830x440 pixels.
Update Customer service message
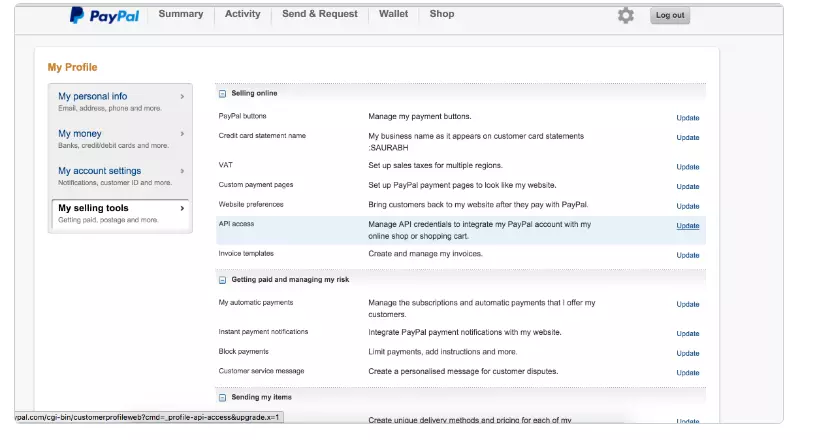[688, 373]
